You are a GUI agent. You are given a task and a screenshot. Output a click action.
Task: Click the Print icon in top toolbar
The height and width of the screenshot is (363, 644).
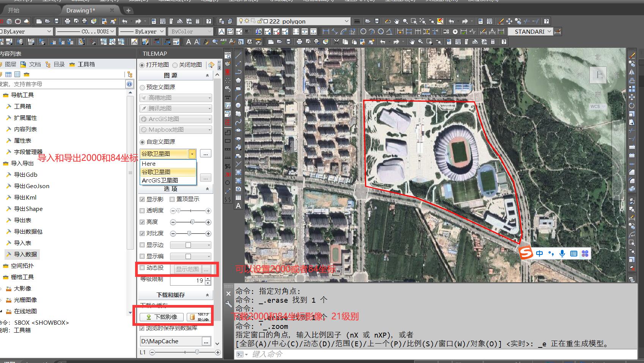pyautogui.click(x=68, y=21)
